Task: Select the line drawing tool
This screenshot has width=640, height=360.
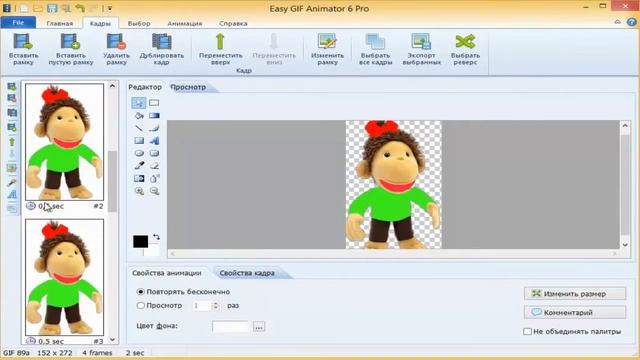Action: tap(139, 128)
